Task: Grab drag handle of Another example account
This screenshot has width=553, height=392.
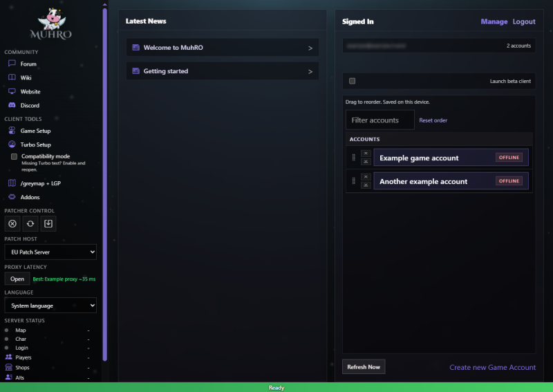Action: coord(354,181)
